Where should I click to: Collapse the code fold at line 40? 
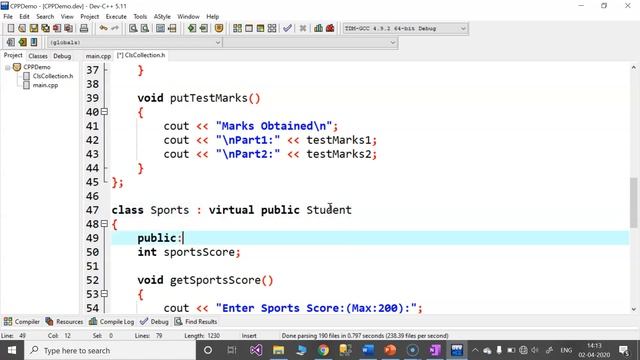tap(104, 112)
